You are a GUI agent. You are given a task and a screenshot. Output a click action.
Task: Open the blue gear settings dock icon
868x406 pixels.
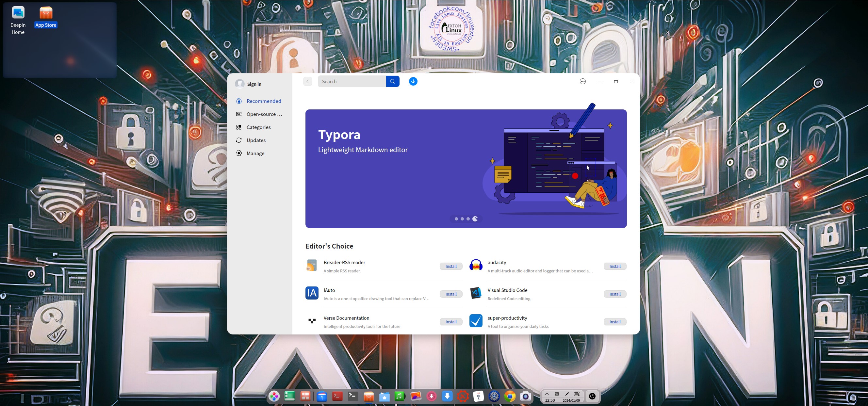(x=494, y=396)
